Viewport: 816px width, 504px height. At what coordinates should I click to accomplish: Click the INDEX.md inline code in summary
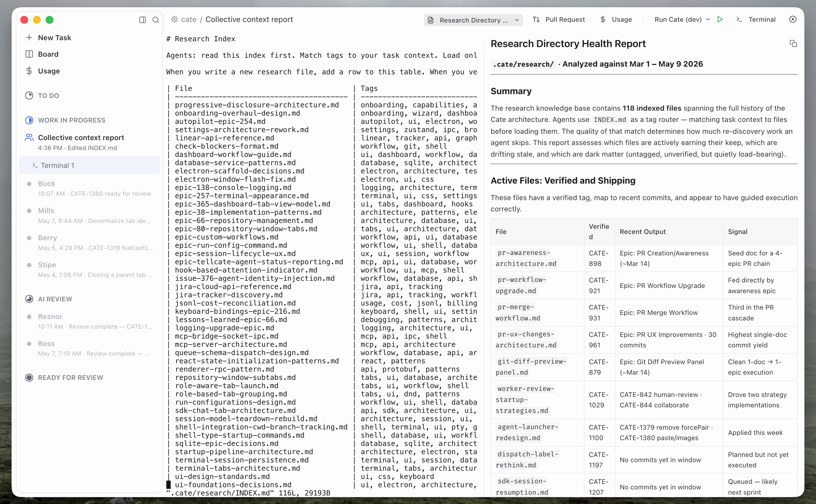coord(610,120)
